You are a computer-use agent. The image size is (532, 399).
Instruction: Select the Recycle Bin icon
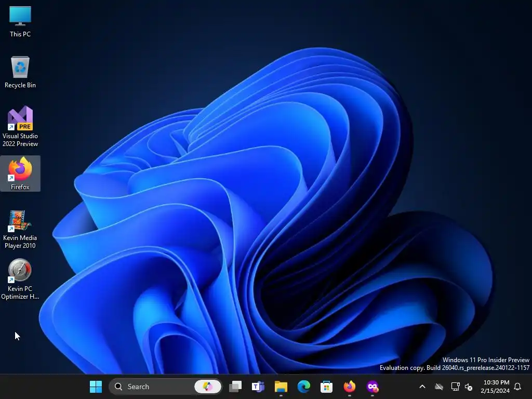[x=20, y=72]
